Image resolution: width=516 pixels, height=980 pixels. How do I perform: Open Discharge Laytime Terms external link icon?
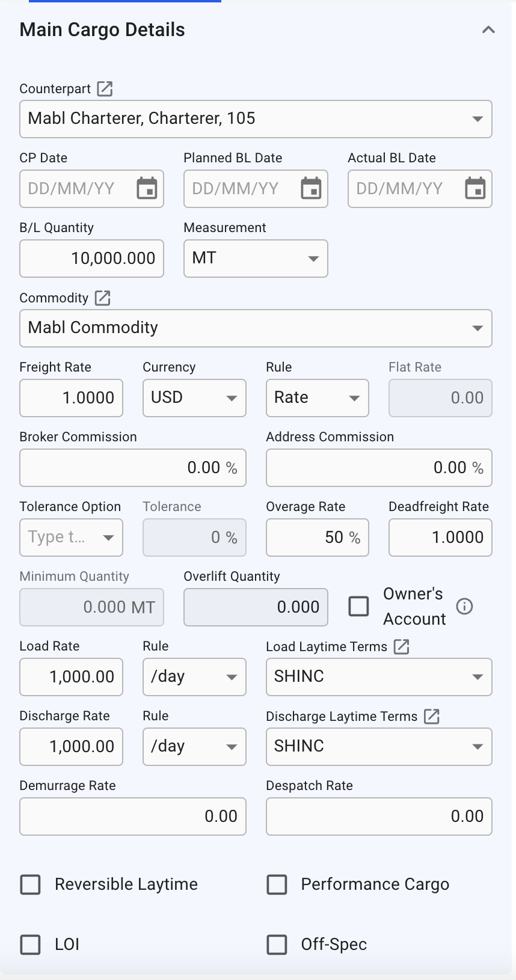[432, 717]
